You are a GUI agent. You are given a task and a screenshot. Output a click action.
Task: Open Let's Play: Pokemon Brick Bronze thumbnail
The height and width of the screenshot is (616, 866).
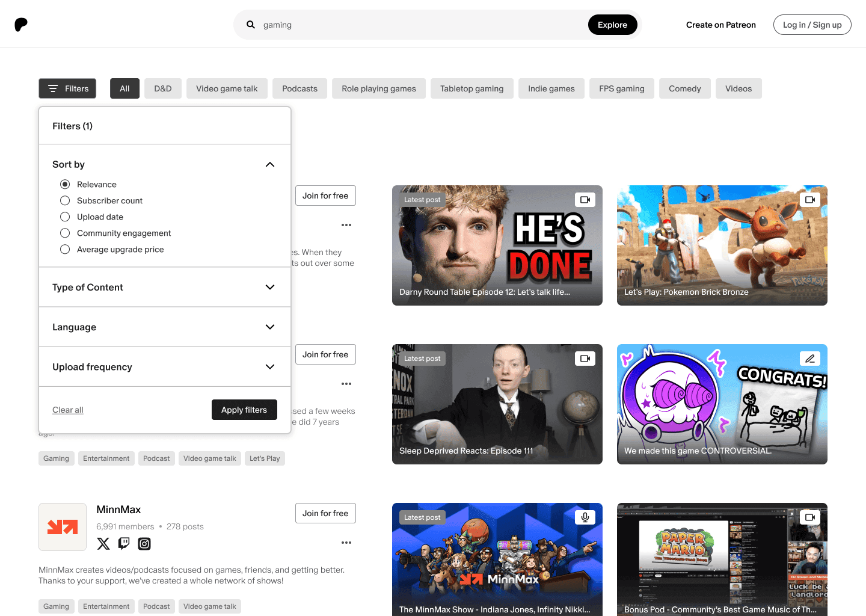tap(722, 245)
